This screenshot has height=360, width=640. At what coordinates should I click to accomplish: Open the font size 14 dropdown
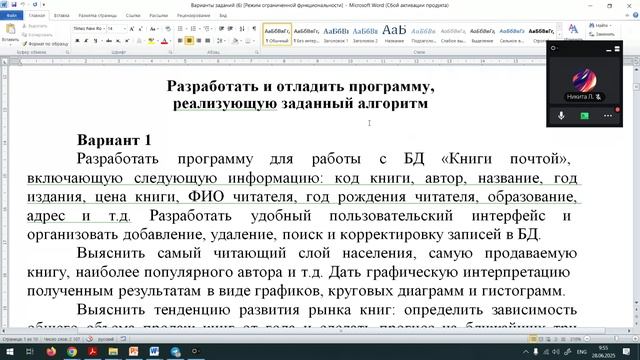[x=124, y=29]
